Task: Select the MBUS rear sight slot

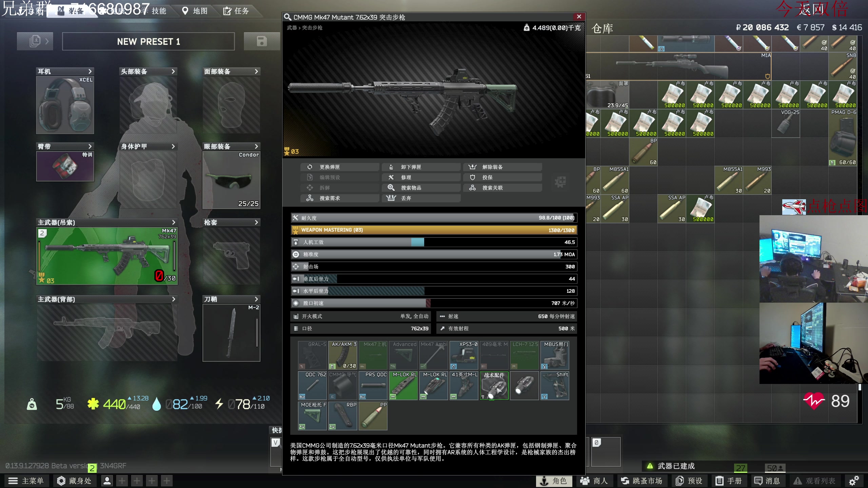Action: 555,355
